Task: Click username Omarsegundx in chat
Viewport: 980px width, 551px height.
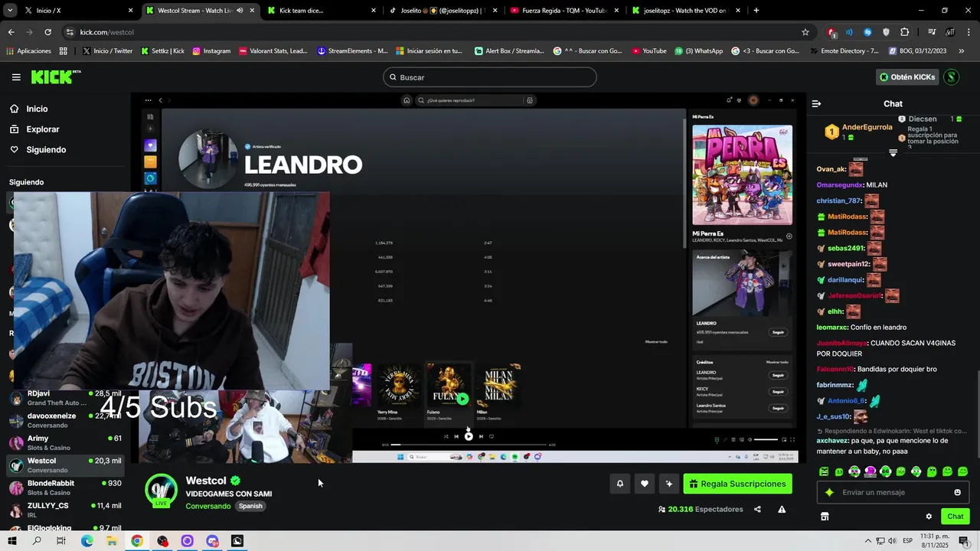Action: (x=839, y=185)
